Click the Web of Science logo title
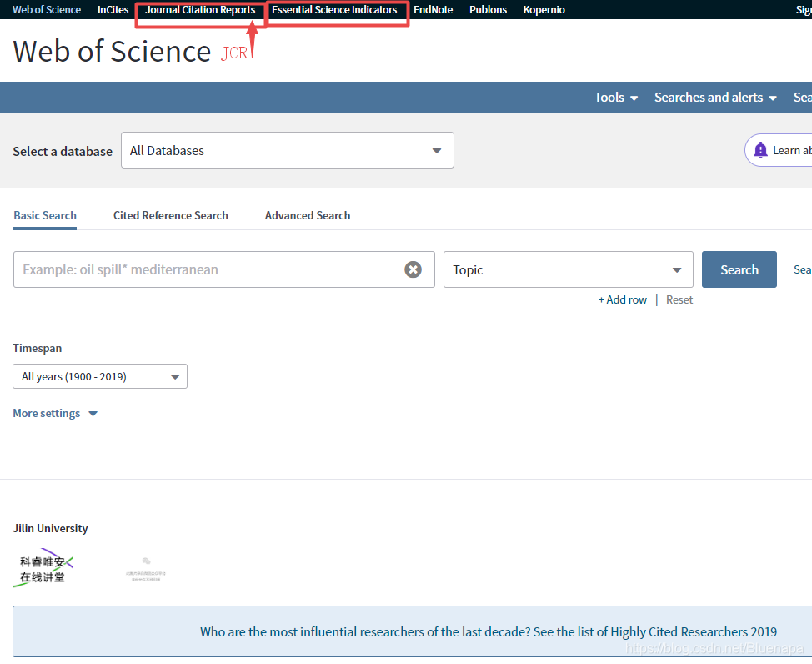Screen dimensions: 812x664 pyautogui.click(x=112, y=52)
